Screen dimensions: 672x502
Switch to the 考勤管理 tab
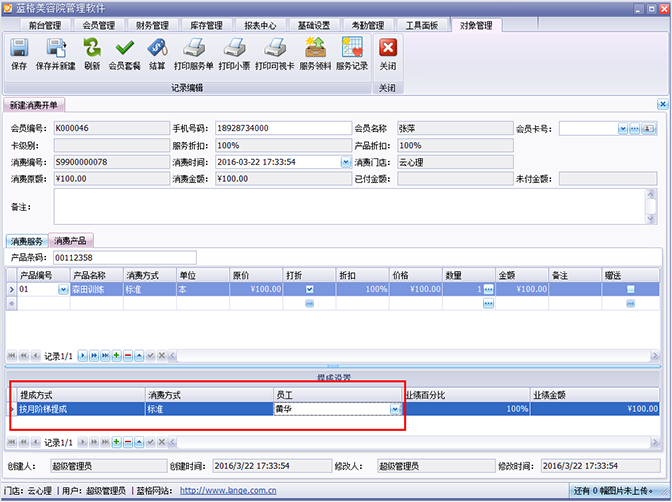tap(368, 26)
